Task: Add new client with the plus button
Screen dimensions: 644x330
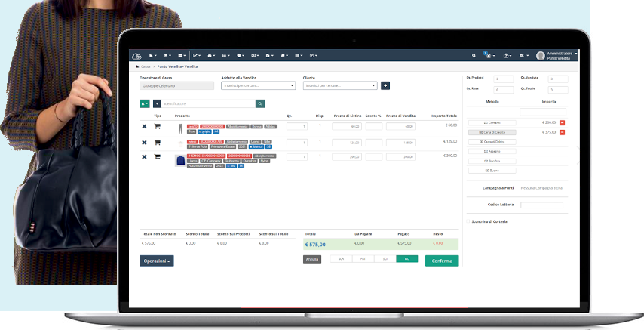Action: [x=385, y=85]
